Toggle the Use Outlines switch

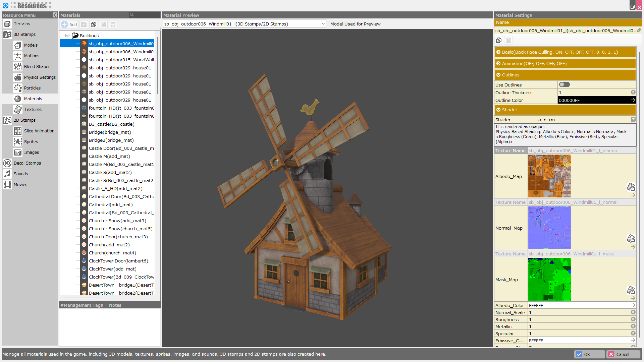click(x=564, y=85)
